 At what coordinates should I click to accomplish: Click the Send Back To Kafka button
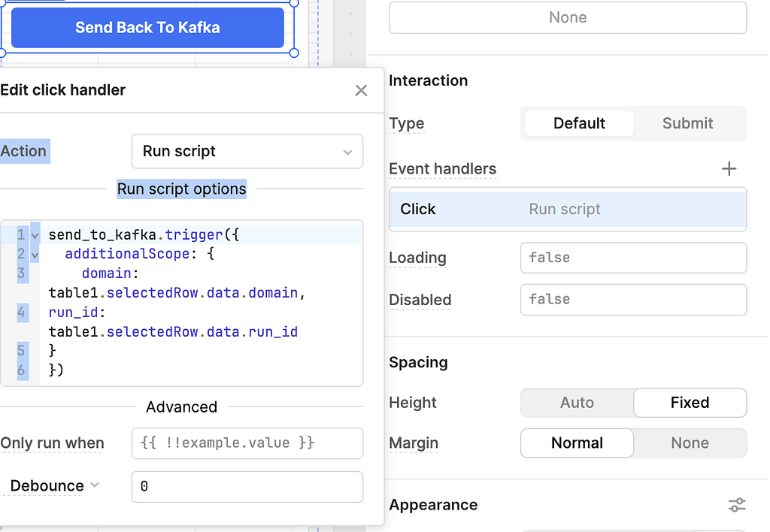(147, 27)
